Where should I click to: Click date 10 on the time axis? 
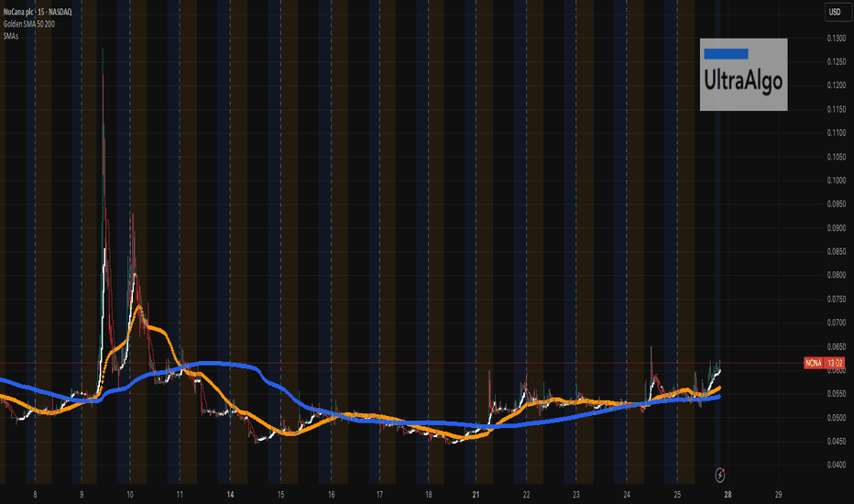point(129,495)
